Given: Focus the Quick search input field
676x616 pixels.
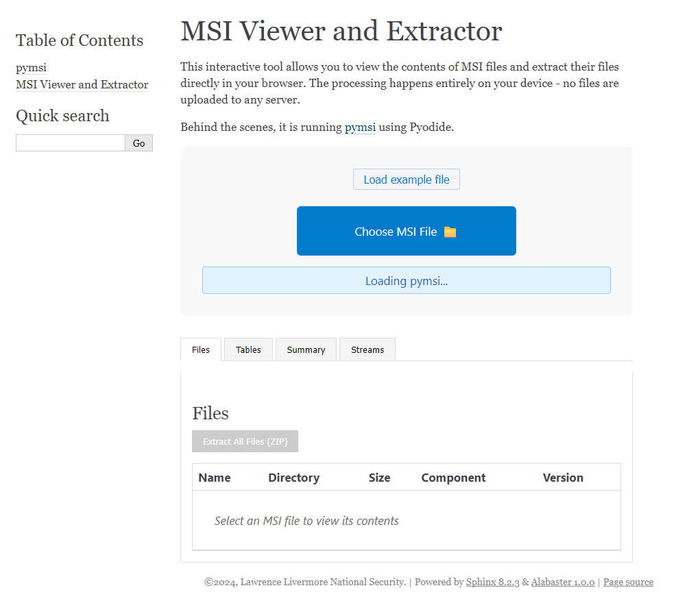Looking at the screenshot, I should [70, 143].
